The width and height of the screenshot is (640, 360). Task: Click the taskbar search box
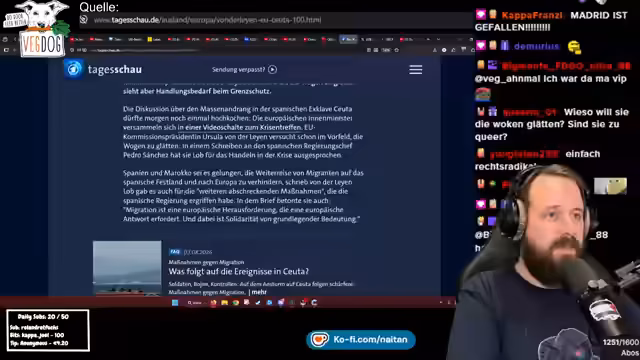coord(195,302)
